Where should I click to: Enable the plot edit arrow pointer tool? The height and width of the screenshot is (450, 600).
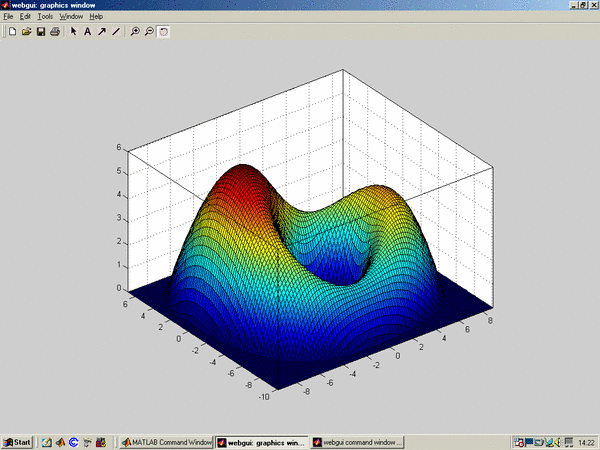pyautogui.click(x=73, y=32)
